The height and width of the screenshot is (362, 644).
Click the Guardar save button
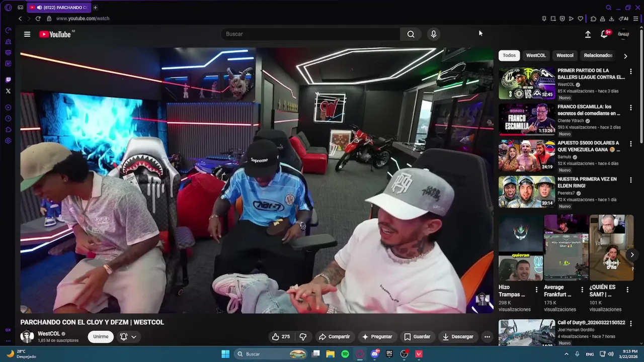pos(418,337)
